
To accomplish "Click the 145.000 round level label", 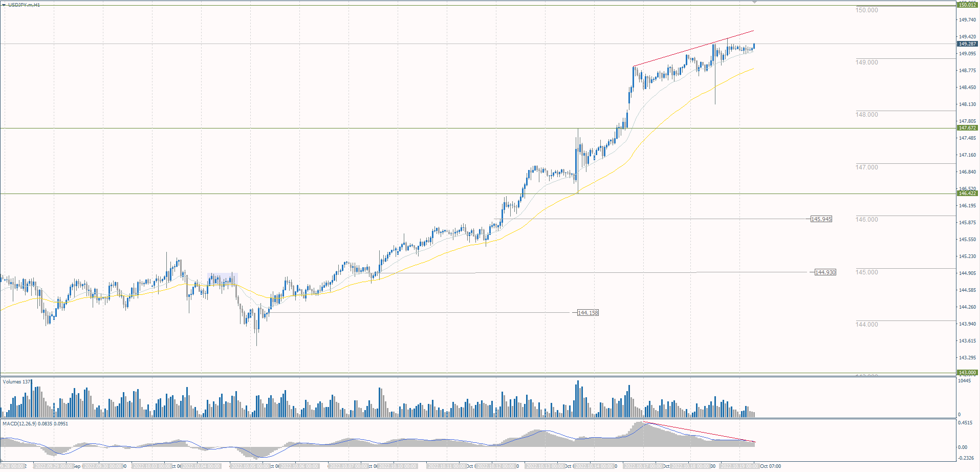I will [x=867, y=272].
